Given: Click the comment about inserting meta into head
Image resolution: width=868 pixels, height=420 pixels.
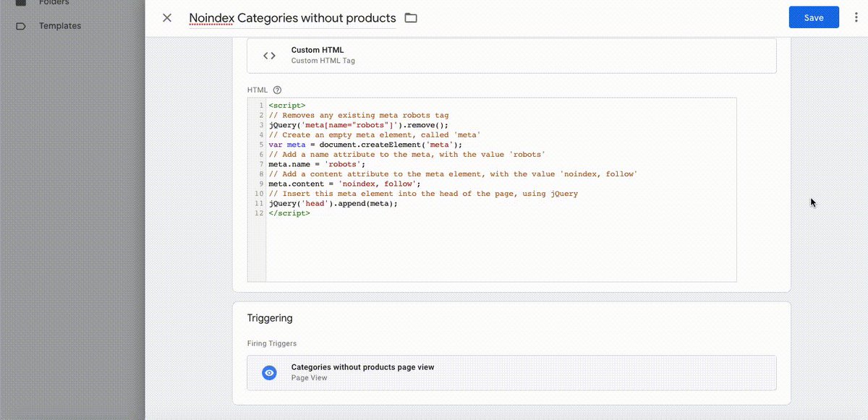Looking at the screenshot, I should point(423,194).
